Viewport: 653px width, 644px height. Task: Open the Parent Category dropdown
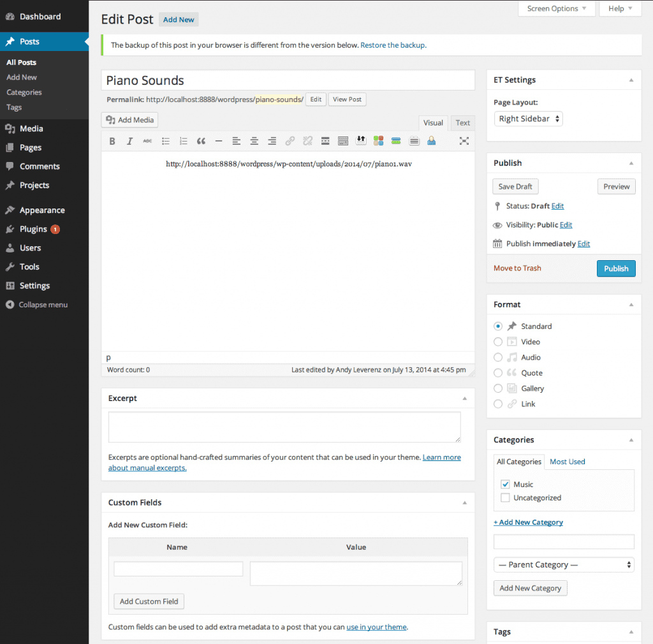pos(564,564)
